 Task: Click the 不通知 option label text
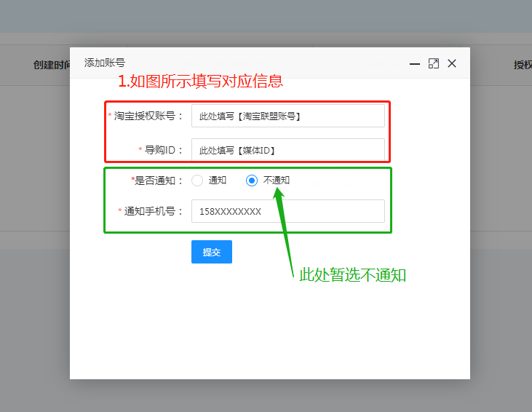276,181
